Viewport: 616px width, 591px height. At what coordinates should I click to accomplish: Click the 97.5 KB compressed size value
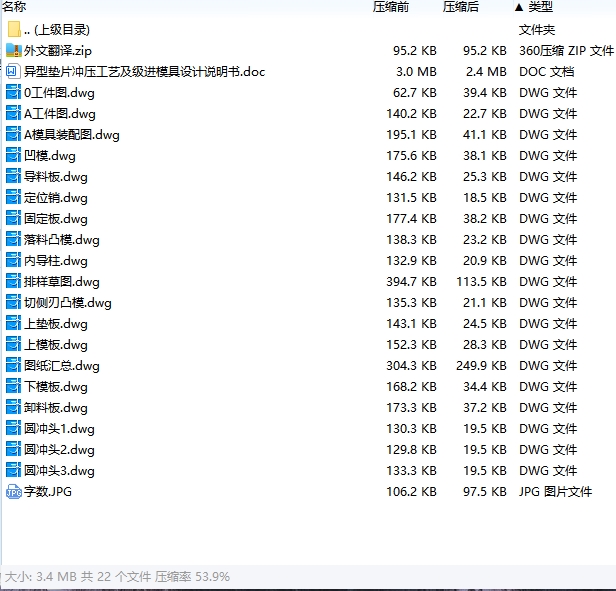pos(485,492)
